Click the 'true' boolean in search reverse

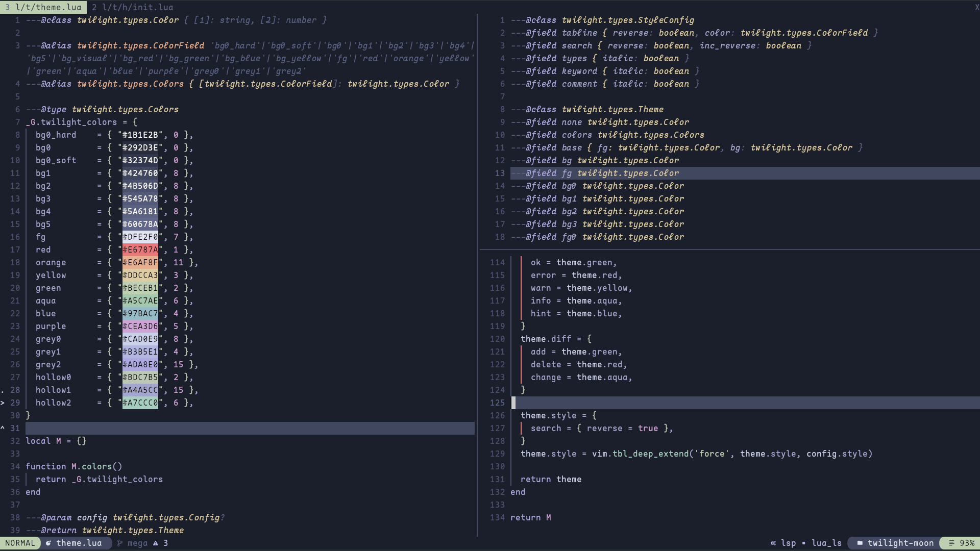pyautogui.click(x=648, y=428)
